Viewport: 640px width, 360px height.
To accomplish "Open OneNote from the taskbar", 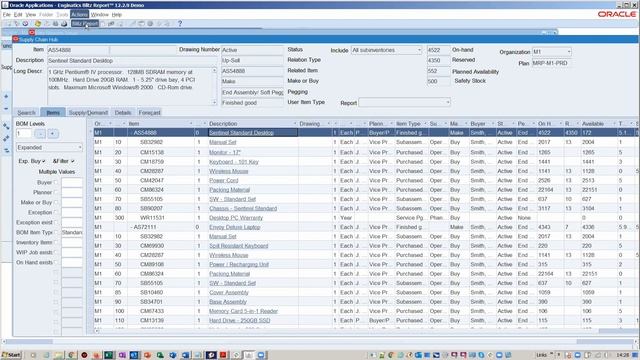I will (122, 355).
